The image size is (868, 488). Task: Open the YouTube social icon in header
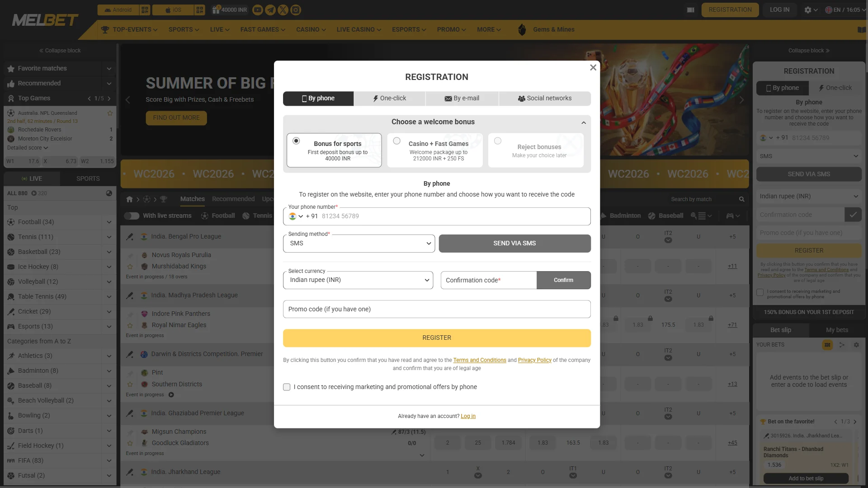click(x=258, y=10)
